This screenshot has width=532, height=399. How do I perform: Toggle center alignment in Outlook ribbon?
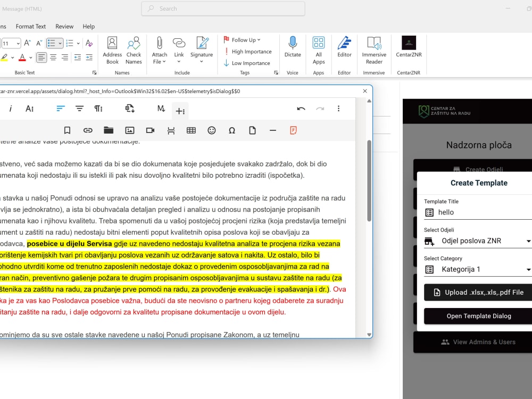(x=53, y=57)
